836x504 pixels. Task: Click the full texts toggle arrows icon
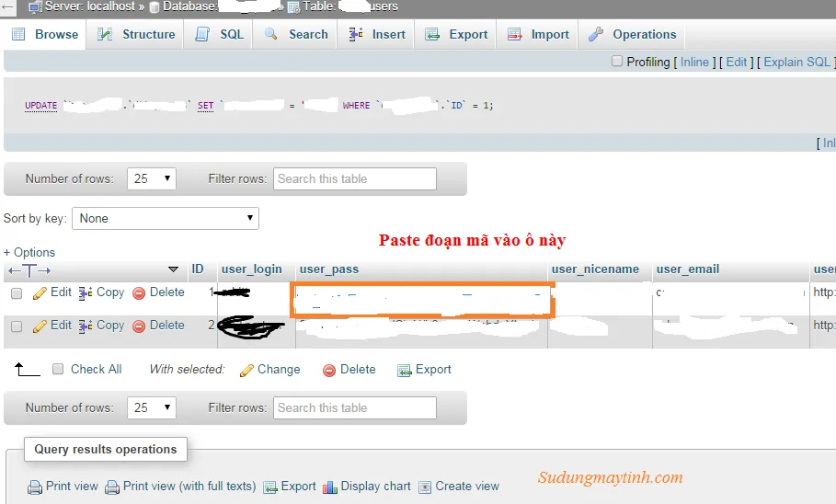click(x=29, y=271)
